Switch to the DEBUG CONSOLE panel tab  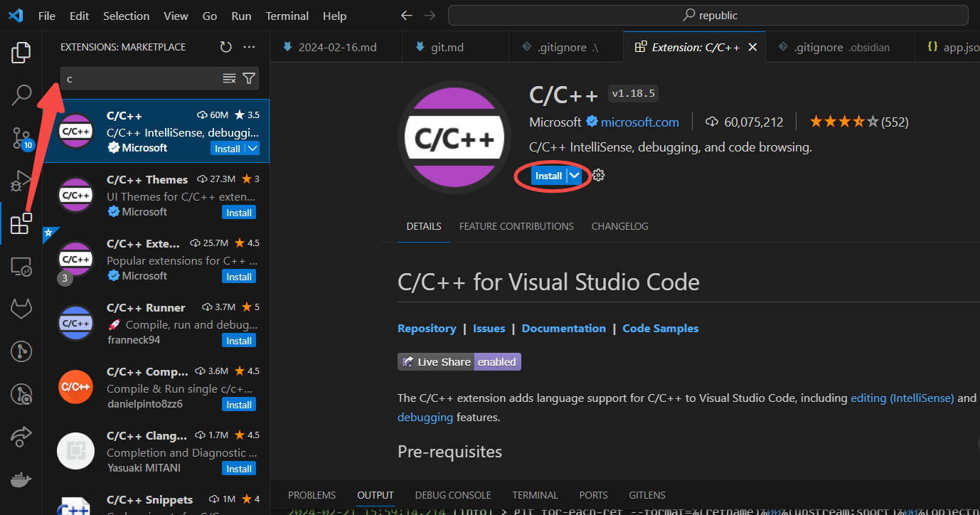coord(453,495)
